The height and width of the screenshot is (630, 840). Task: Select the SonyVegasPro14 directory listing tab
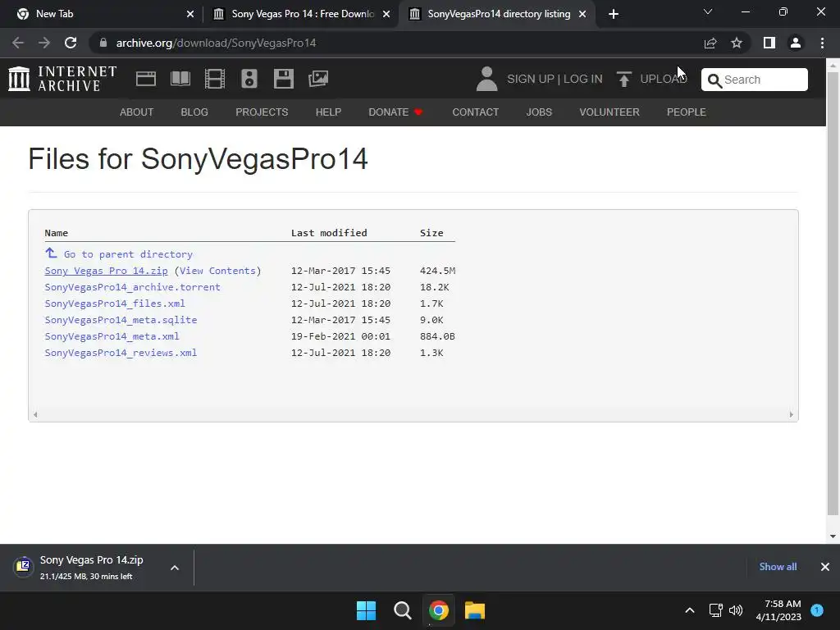click(x=498, y=14)
